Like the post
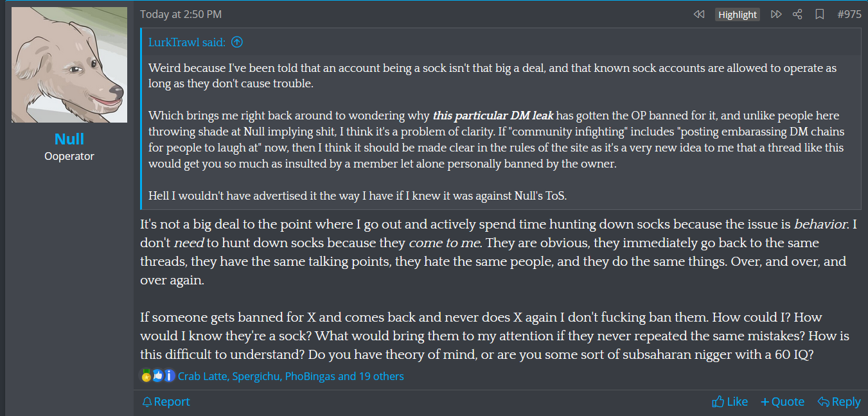Screen dimensions: 868x416 730,402
